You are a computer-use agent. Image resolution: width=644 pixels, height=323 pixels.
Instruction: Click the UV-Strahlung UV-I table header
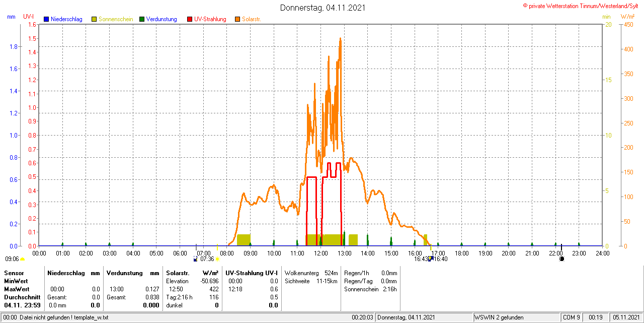point(252,273)
